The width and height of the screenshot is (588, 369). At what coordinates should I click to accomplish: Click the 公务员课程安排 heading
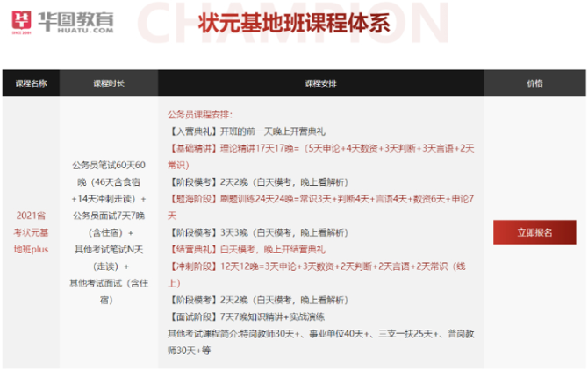(200, 114)
